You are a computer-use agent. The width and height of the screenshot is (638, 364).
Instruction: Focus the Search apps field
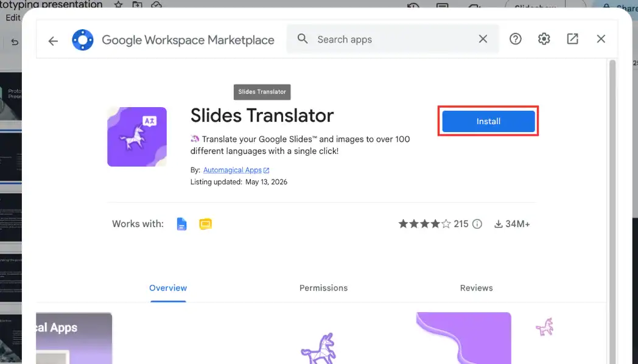pos(393,40)
